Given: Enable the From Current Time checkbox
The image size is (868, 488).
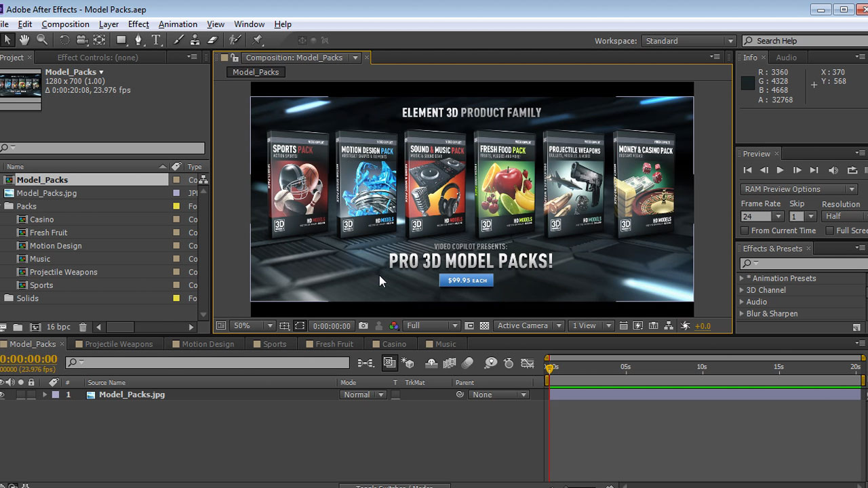Looking at the screenshot, I should coord(745,230).
